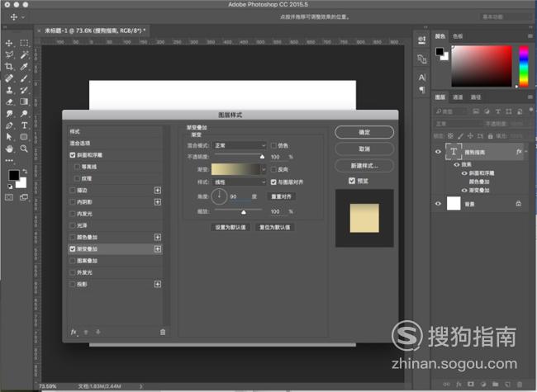Open the 混合模式 blend mode dropdown (正常)

click(239, 146)
